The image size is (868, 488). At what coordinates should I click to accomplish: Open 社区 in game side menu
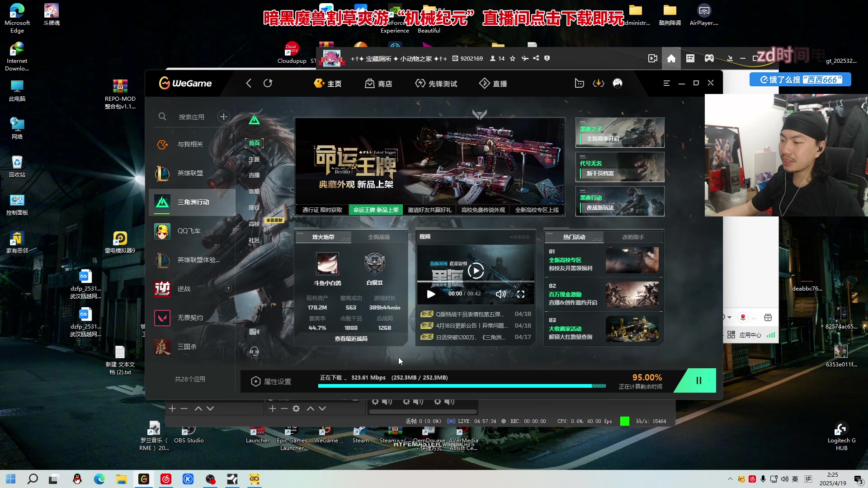pos(254,240)
